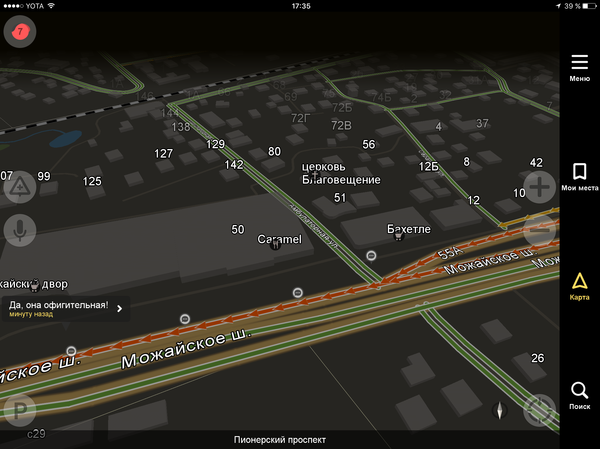Open the Меню hamburger menu
This screenshot has width=600, height=449.
(579, 67)
